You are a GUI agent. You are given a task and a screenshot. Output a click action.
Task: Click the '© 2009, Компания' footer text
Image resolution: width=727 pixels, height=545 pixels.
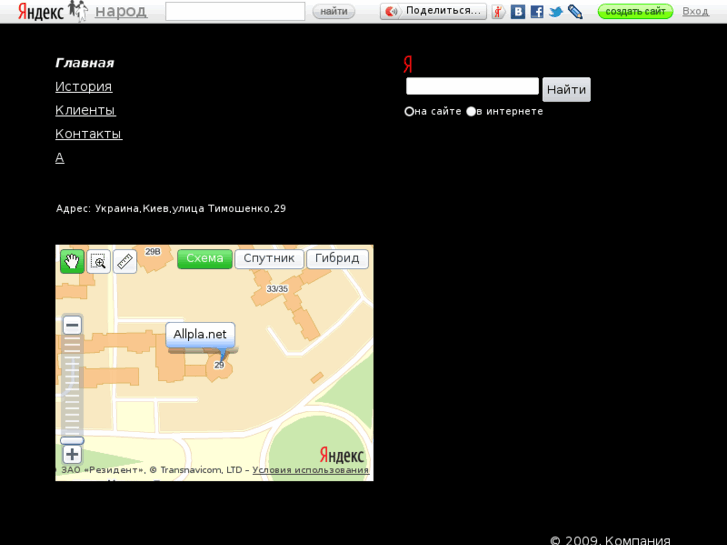click(610, 540)
